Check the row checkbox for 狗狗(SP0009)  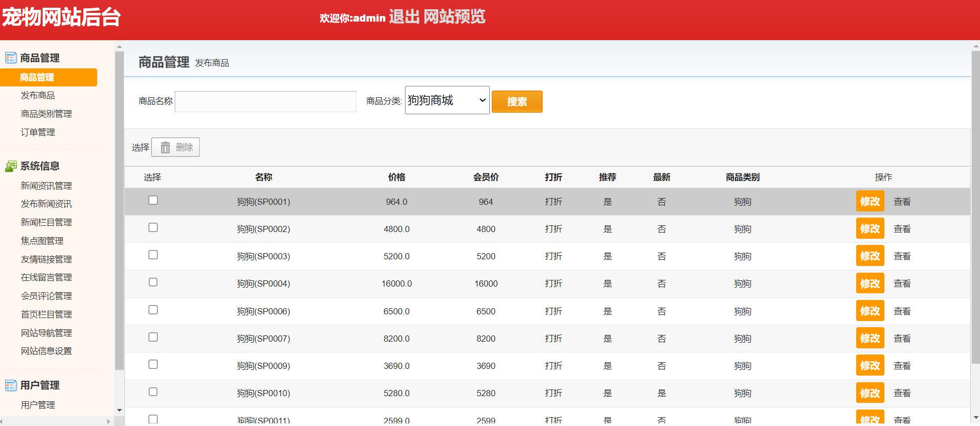(153, 364)
